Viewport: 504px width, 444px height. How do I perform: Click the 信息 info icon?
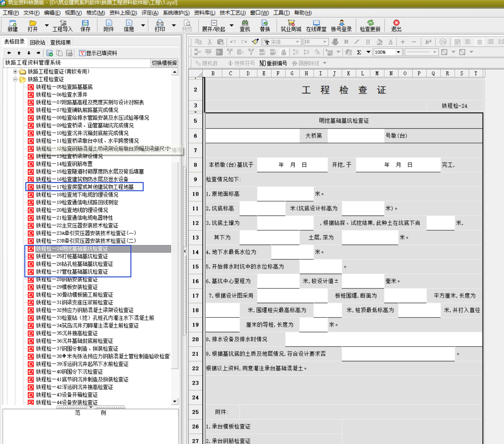129,23
